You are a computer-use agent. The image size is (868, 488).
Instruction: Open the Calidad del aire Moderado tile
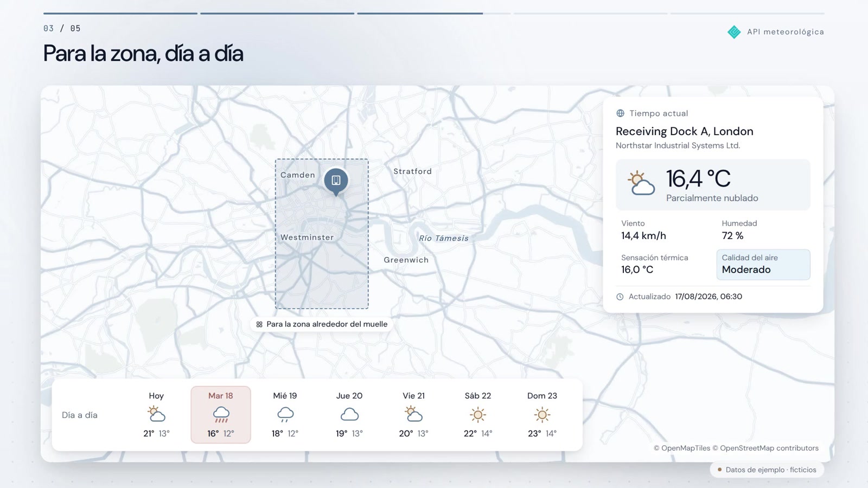tap(763, 265)
